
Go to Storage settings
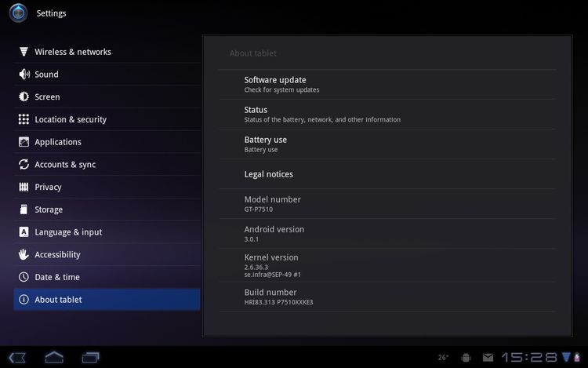pyautogui.click(x=49, y=210)
